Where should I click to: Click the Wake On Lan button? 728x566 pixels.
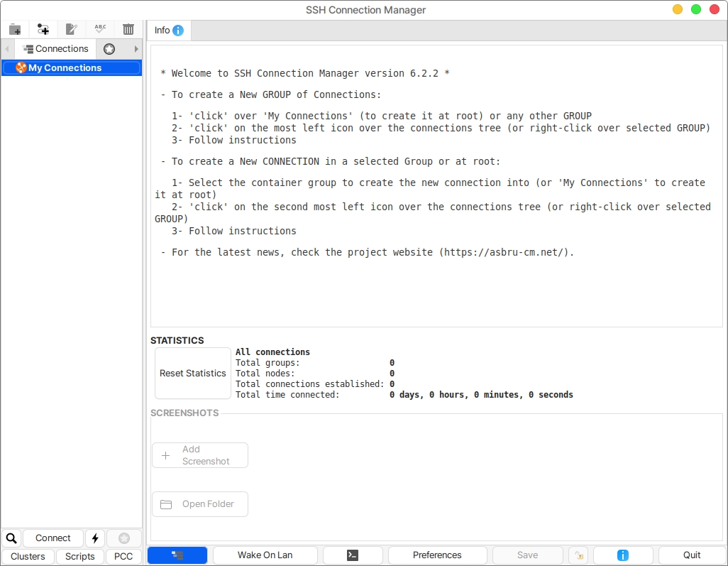pos(265,555)
